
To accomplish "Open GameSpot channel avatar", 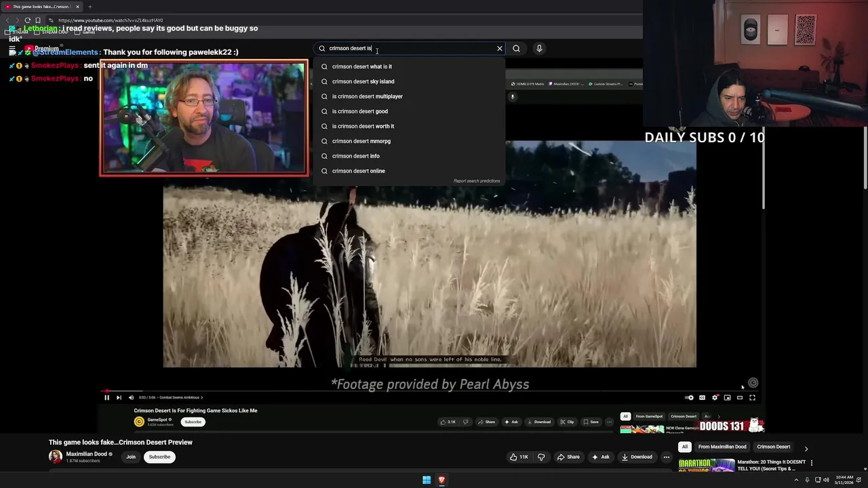I will pyautogui.click(x=139, y=422).
